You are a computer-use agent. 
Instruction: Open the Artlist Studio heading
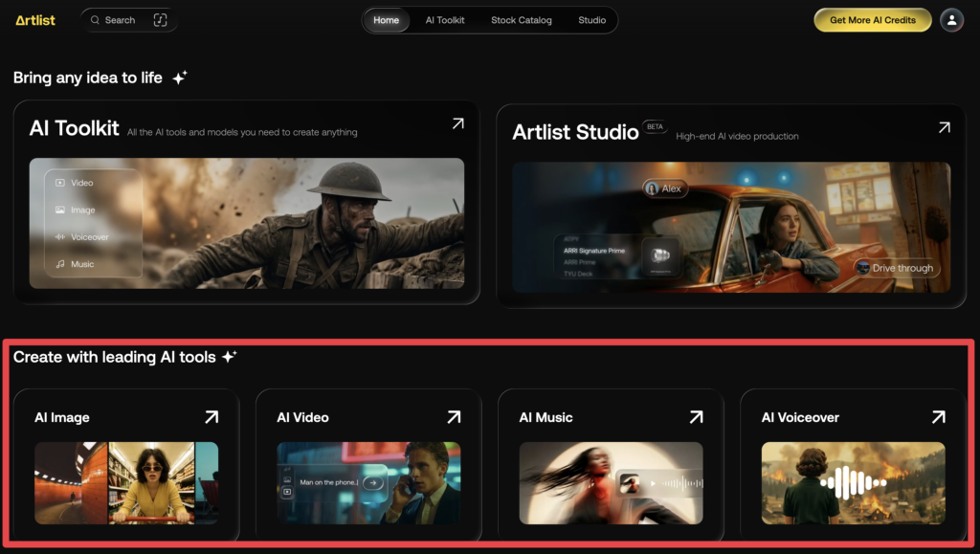pyautogui.click(x=575, y=132)
